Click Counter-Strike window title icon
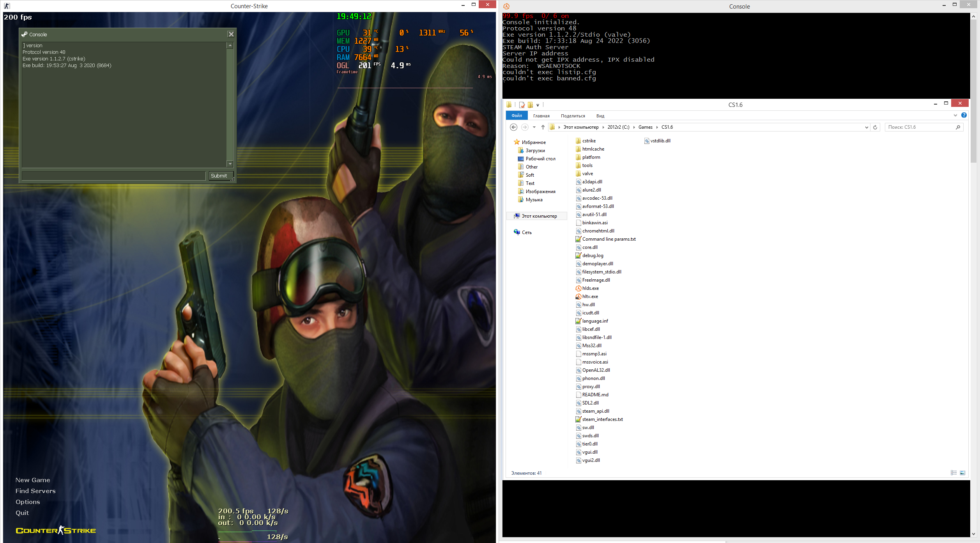Screen dimensions: 980x543 (7, 6)
